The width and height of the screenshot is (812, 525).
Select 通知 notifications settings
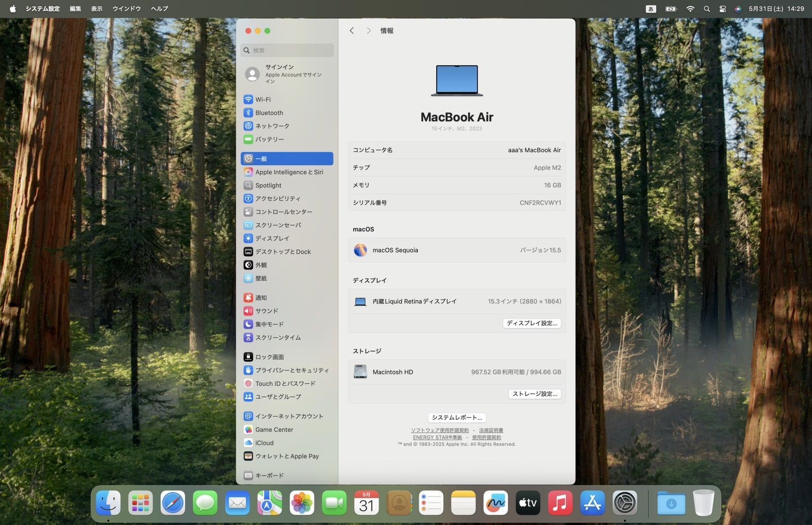286,298
